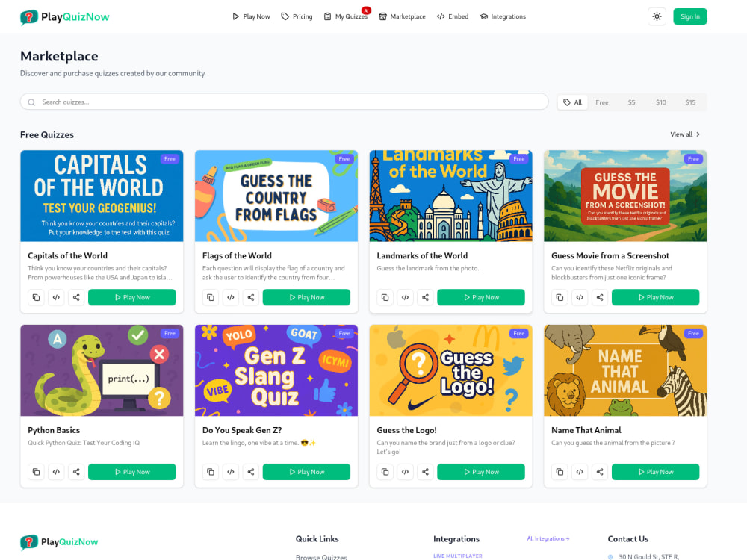747x560 pixels.
Task: Play the Do You Speak Gen Z quiz
Action: [x=306, y=472]
